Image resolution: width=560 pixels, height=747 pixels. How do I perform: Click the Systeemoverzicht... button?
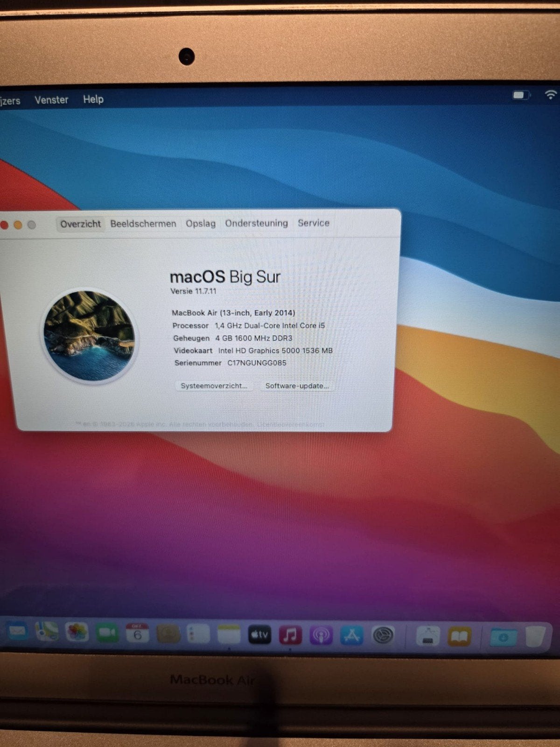click(x=214, y=386)
